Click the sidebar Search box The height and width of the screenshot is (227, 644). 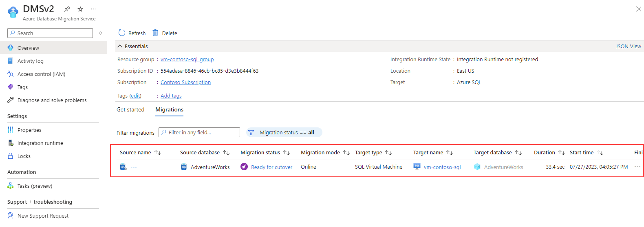point(50,33)
